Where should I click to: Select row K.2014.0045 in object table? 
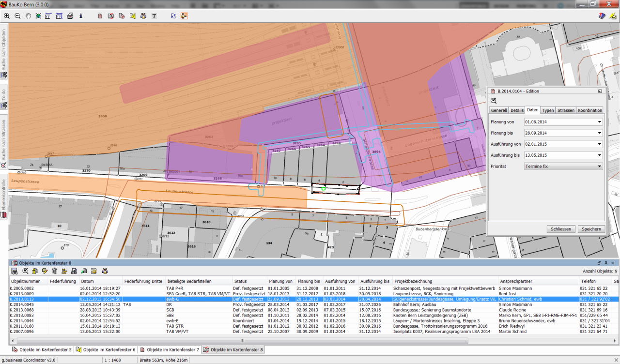point(22,304)
